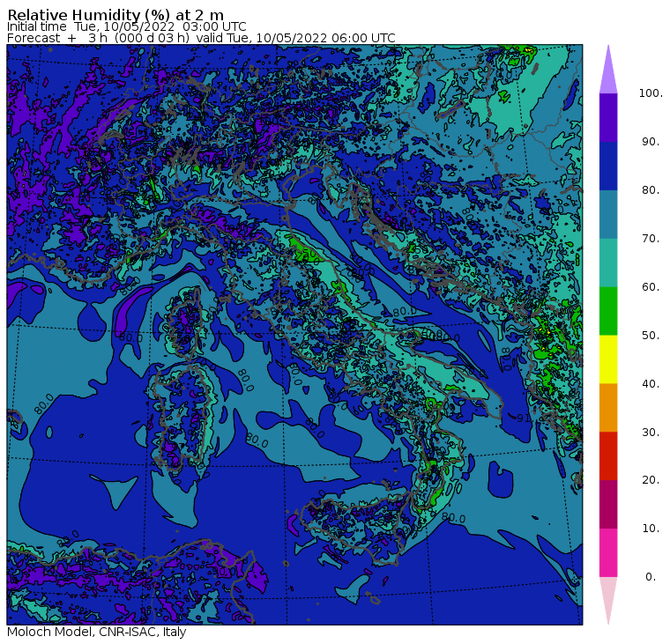Click the 'Initial time Tue, 10/05/2022 03:00 UTC' line

(126, 26)
